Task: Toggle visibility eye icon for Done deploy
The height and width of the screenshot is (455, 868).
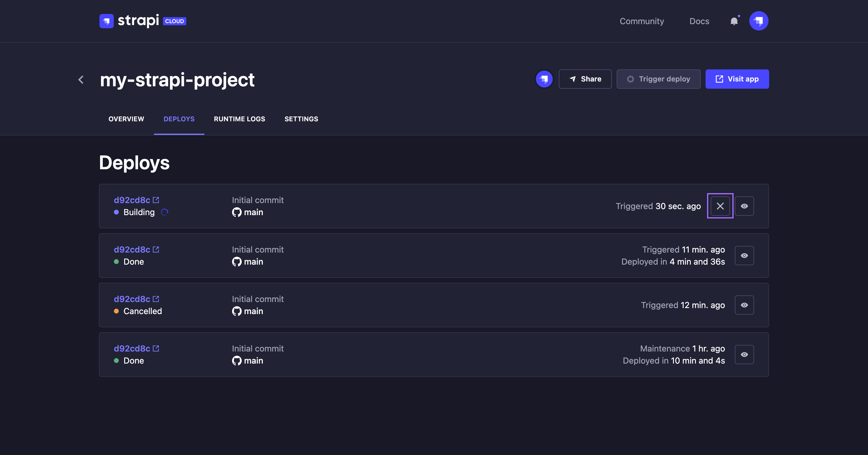Action: 744,255
